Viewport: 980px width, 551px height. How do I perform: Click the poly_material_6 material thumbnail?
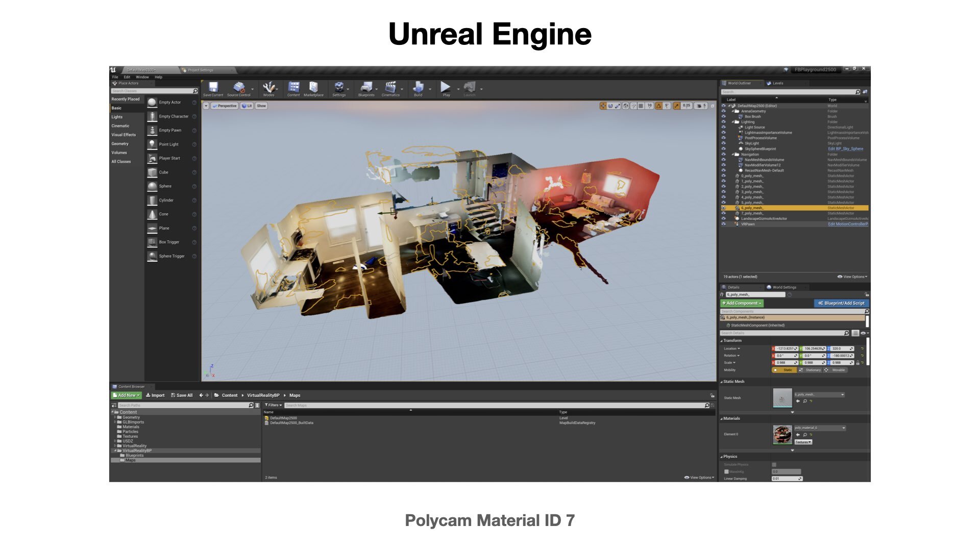(782, 435)
